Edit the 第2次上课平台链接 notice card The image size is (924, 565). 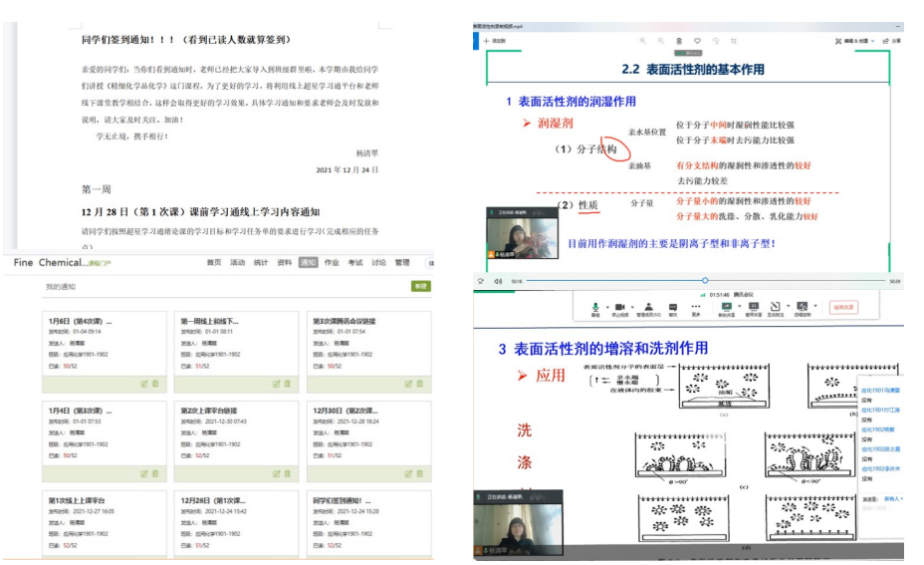tap(276, 473)
